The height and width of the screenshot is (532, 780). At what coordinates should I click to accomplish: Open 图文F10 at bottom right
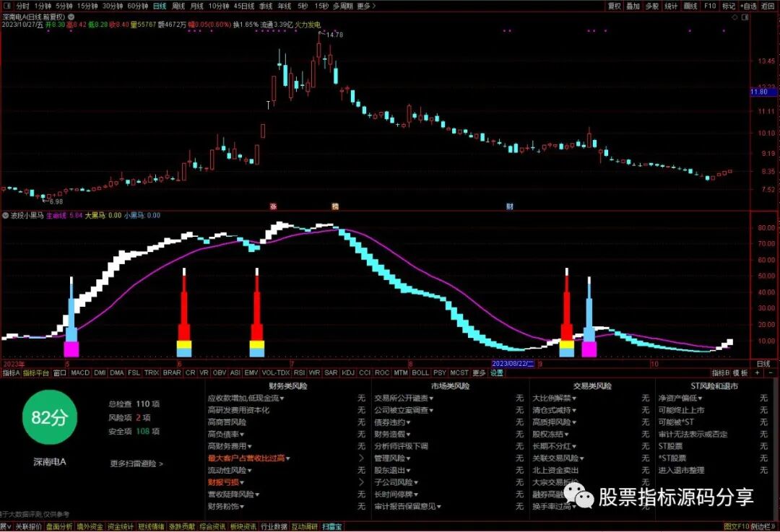(737, 526)
